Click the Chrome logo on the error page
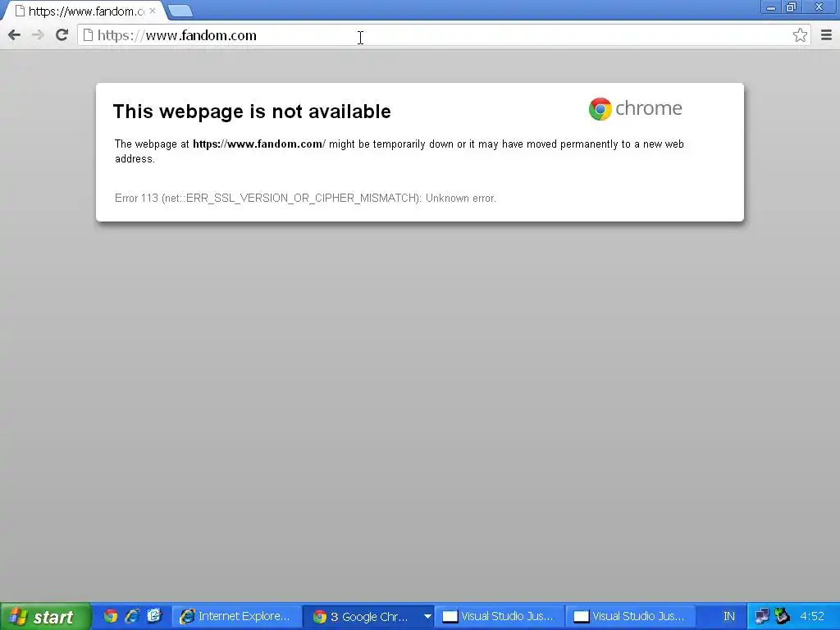 tap(636, 109)
